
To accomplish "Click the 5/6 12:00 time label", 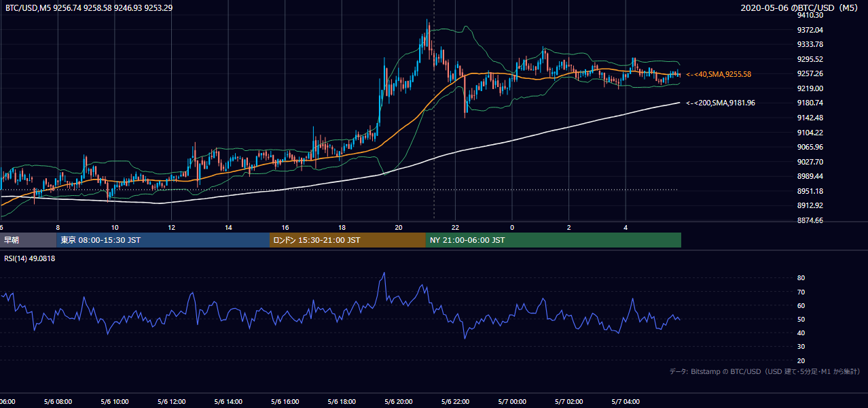I will [172, 402].
